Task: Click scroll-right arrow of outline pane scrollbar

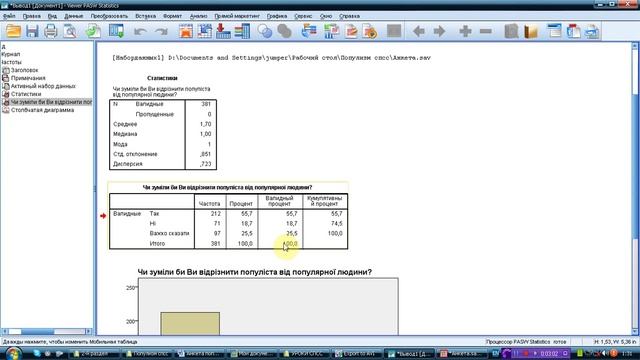Action: [x=89, y=331]
